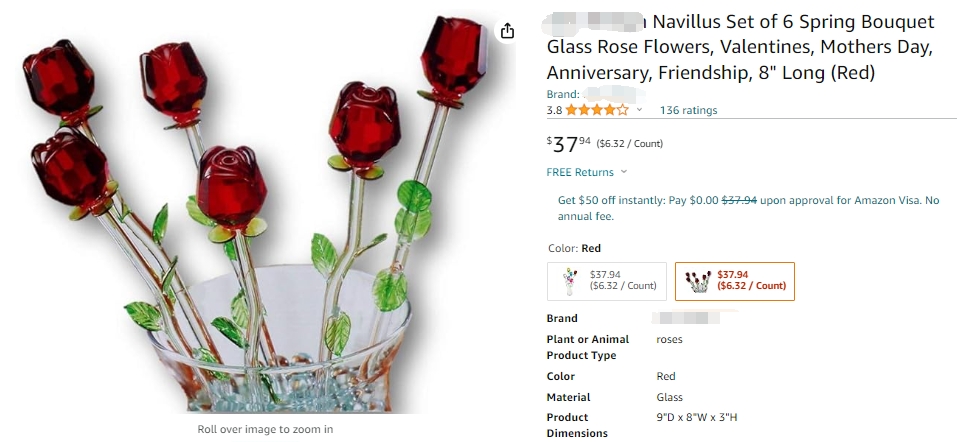The height and width of the screenshot is (442, 961).
Task: Open the 136 ratings link
Action: click(x=688, y=110)
